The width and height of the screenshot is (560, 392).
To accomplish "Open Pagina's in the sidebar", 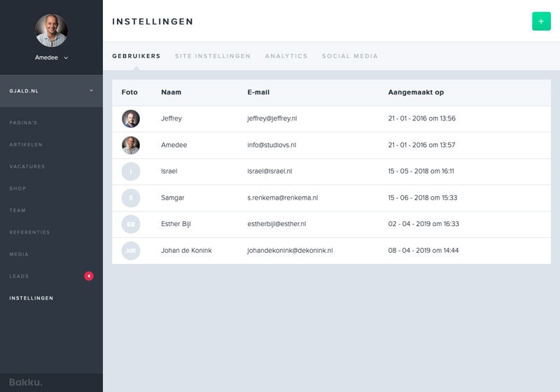I will point(23,122).
